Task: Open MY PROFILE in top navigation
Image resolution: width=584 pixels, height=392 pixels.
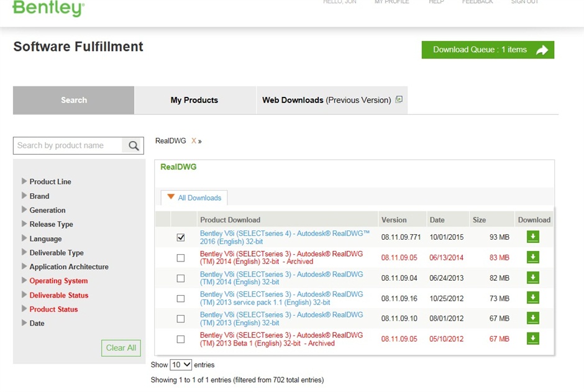Action: click(392, 2)
